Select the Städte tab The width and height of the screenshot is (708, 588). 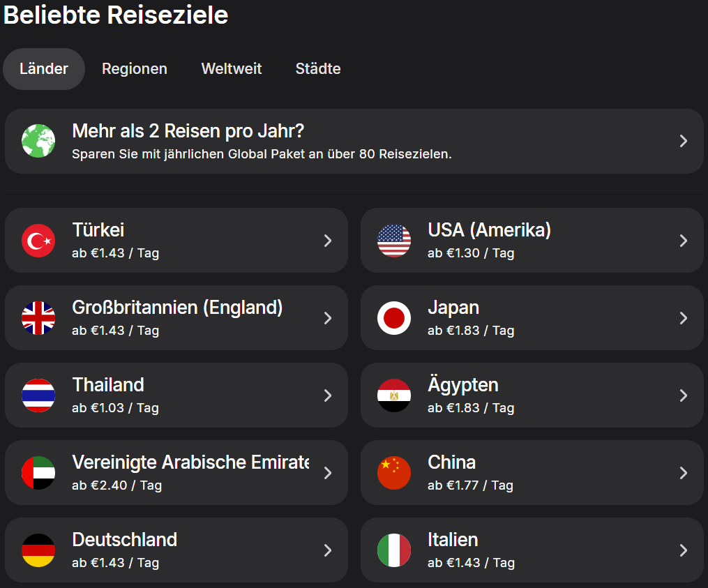[318, 69]
